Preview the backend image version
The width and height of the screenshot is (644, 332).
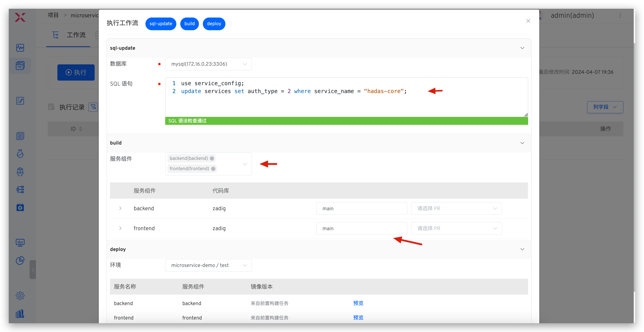358,303
